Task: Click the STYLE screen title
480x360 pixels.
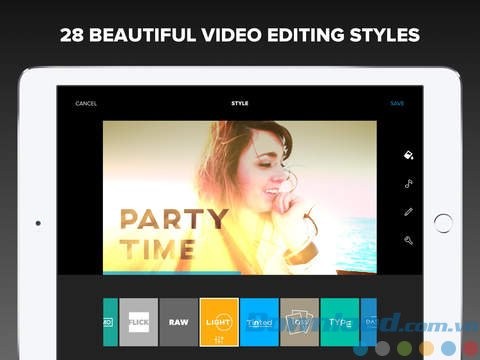Action: (x=240, y=103)
